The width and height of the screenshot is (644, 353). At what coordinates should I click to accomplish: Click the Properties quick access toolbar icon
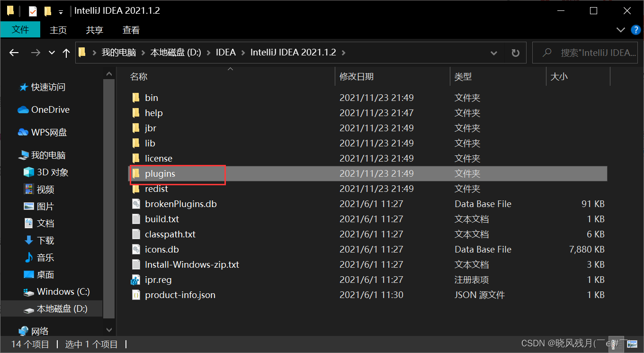click(x=33, y=10)
